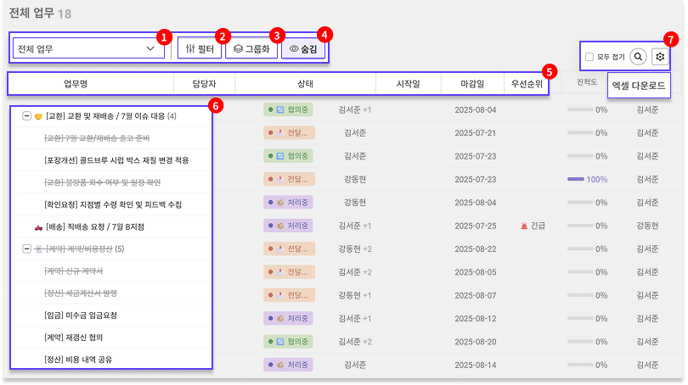Open the 전체 업무 view dropdown
This screenshot has width=688, height=385.
pyautogui.click(x=89, y=48)
